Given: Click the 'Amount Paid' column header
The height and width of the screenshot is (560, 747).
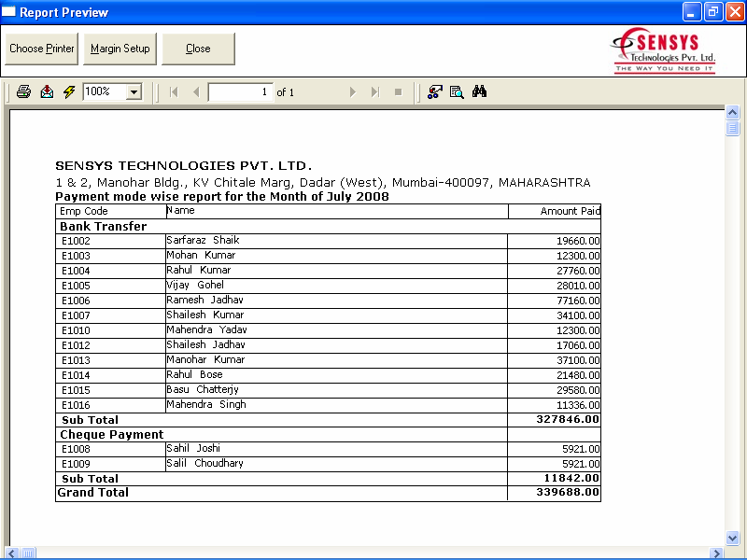Looking at the screenshot, I should click(571, 211).
